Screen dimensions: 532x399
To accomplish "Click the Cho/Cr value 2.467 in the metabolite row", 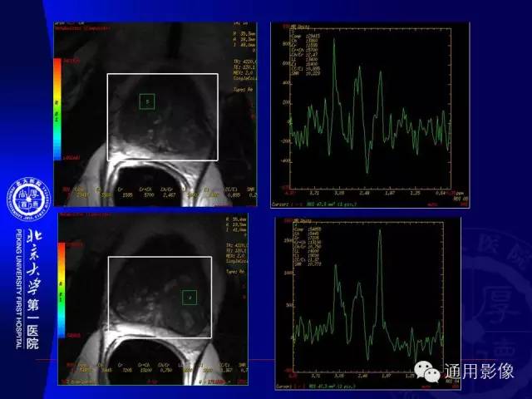I will pyautogui.click(x=166, y=195).
